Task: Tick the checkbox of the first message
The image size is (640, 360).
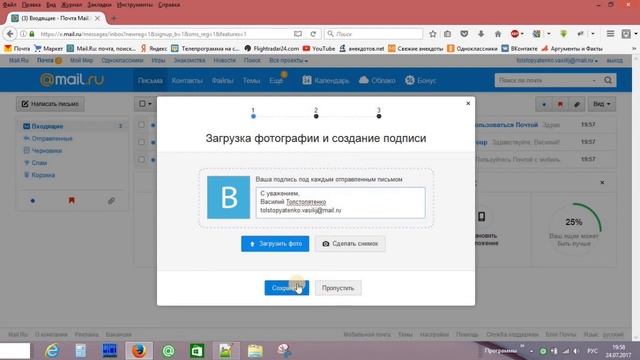Action: tap(141, 124)
